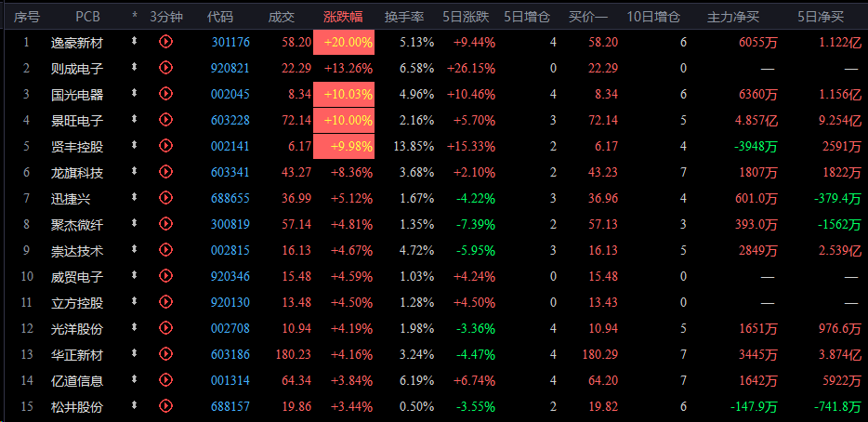Viewport: 868px width, 422px height.
Task: Click the 5日涨跌 column header
Action: (467, 17)
